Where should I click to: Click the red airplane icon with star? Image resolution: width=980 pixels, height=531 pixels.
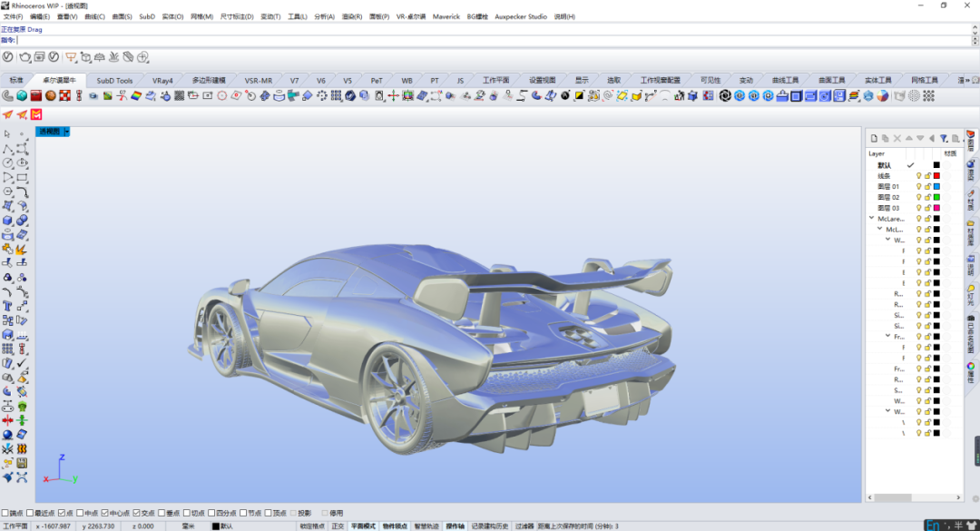point(22,113)
